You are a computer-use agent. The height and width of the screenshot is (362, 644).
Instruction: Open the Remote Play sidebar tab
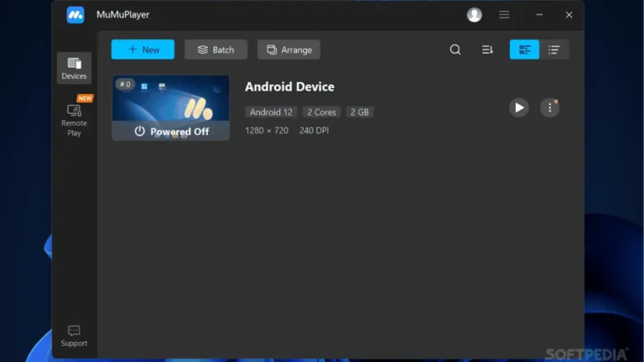[x=75, y=121]
